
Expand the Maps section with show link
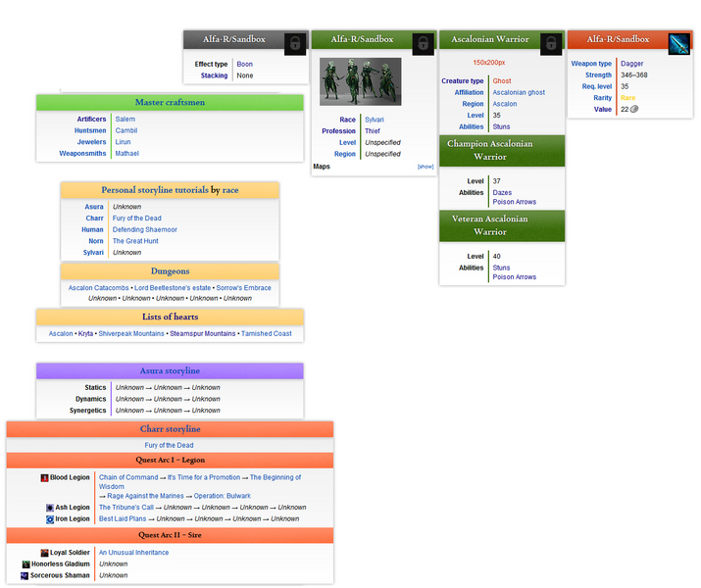pyautogui.click(x=426, y=167)
